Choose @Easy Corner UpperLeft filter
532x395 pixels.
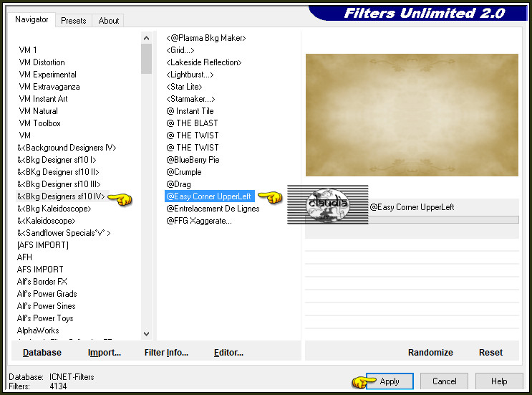tap(209, 196)
